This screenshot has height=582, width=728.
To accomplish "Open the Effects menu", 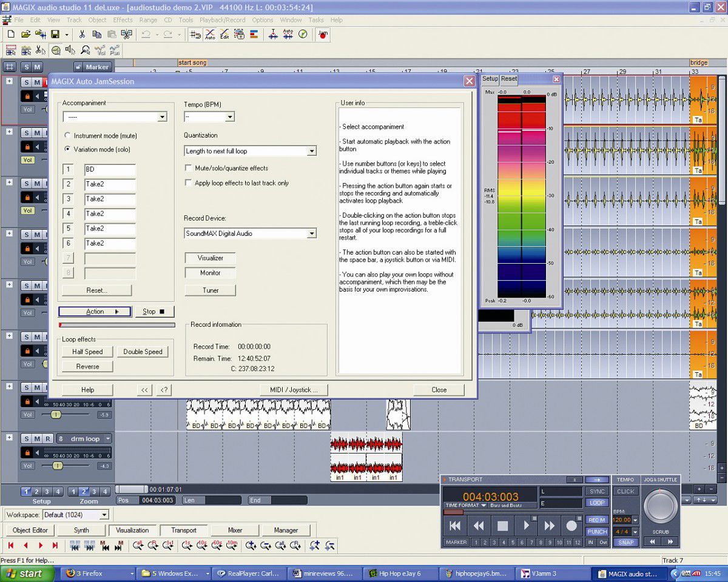I will pos(123,20).
